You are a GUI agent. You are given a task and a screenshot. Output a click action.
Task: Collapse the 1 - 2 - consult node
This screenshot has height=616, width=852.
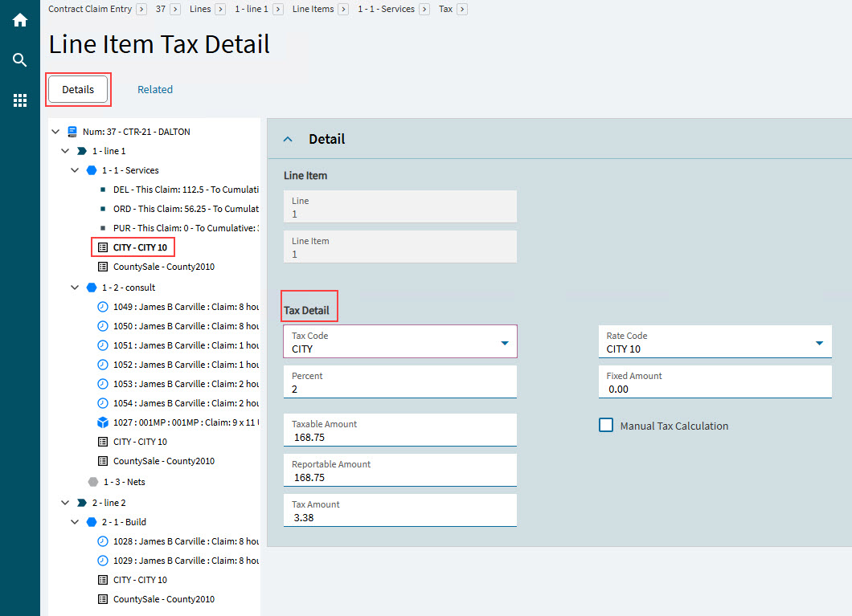pyautogui.click(x=75, y=287)
